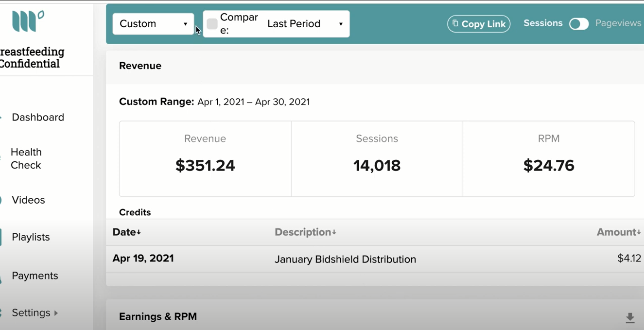Click the $4.12 amount cell
Screen dimensions: 644x330
point(629,259)
